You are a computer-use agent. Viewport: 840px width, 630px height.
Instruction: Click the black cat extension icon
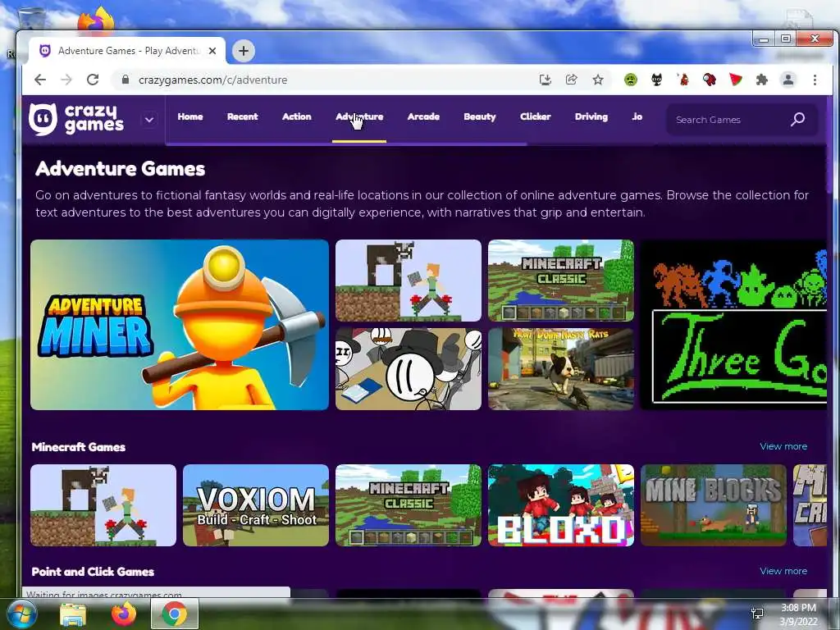[657, 80]
